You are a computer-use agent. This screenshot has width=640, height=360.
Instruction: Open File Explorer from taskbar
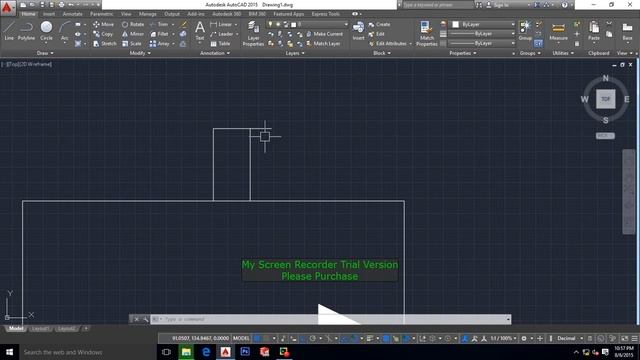coord(186,352)
